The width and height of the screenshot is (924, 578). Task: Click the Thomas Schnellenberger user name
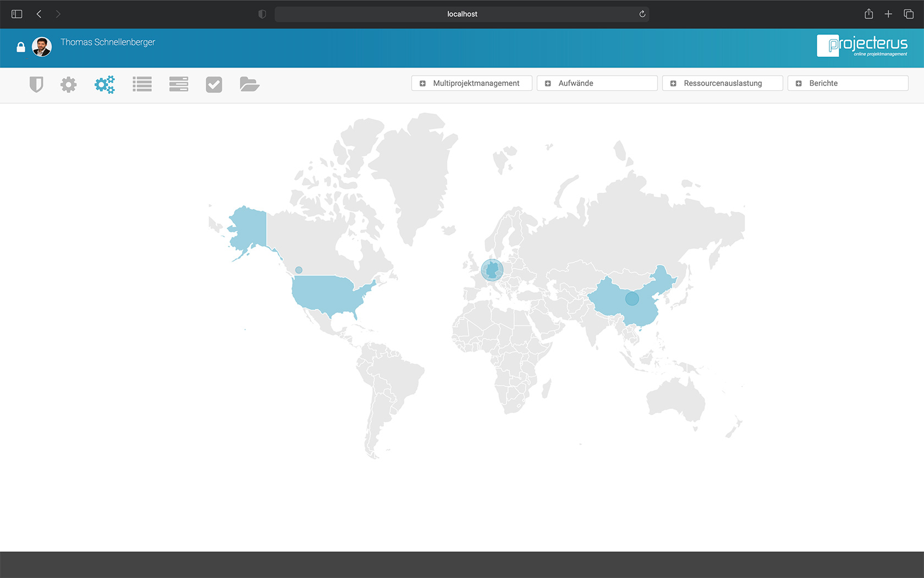click(x=108, y=42)
